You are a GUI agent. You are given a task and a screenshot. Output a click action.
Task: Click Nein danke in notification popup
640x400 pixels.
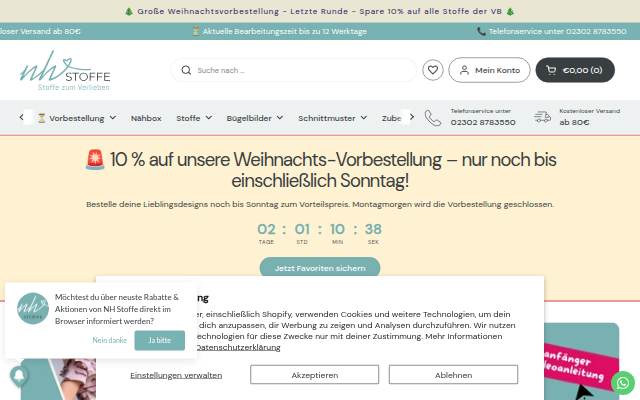[x=109, y=340]
